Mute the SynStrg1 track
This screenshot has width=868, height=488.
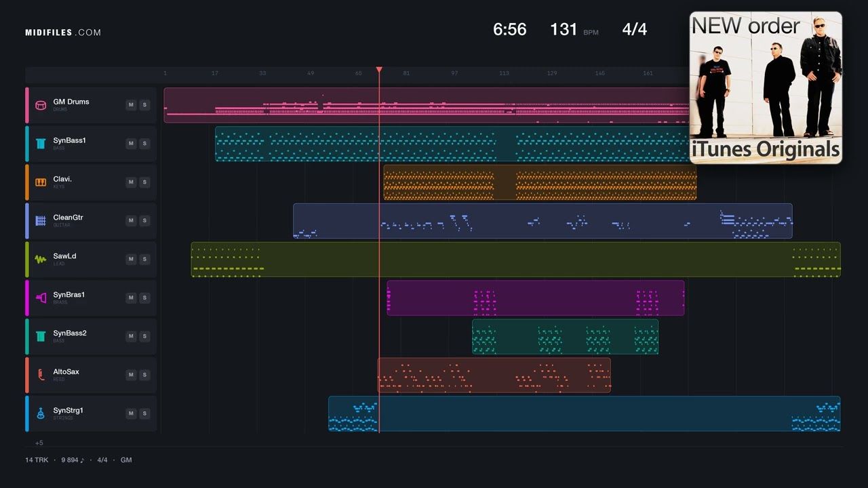click(x=131, y=414)
